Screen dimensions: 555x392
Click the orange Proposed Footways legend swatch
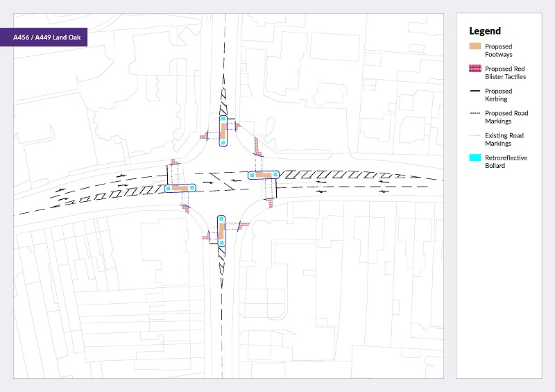click(475, 46)
